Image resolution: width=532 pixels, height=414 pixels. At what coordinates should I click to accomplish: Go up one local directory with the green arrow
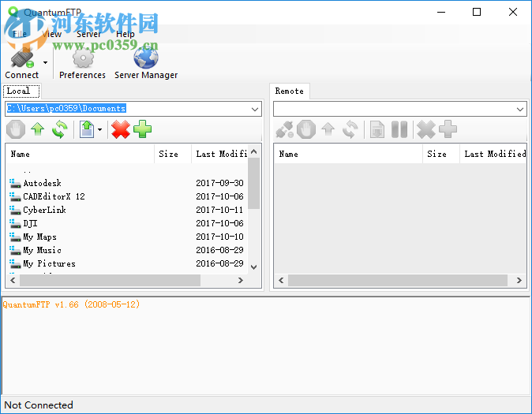tap(38, 129)
